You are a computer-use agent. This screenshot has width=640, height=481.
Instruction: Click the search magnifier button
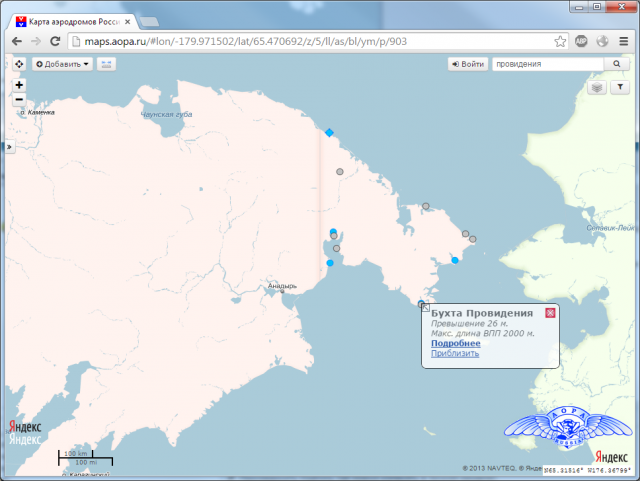coord(615,64)
